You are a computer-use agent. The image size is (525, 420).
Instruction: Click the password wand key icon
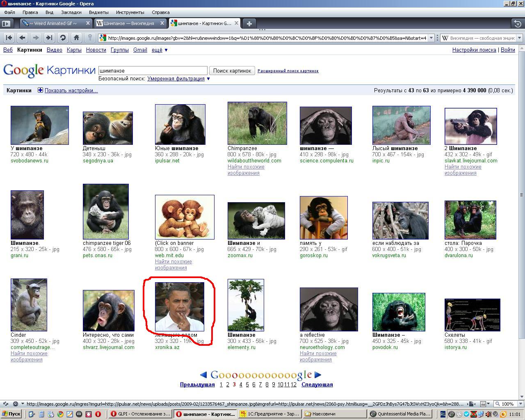[x=90, y=38]
